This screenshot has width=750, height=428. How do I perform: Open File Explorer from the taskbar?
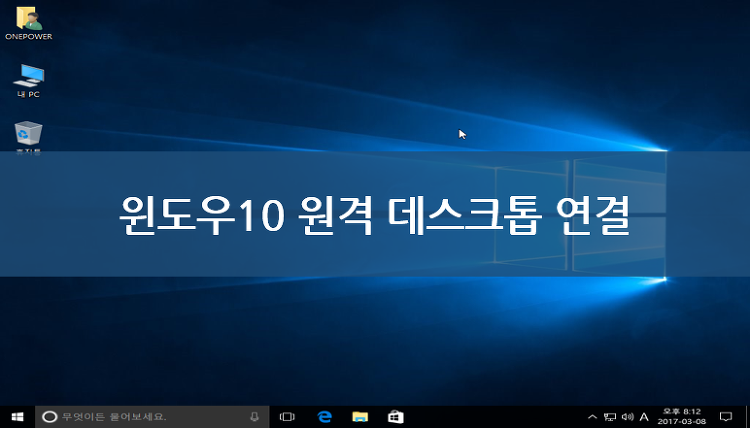tap(360, 417)
